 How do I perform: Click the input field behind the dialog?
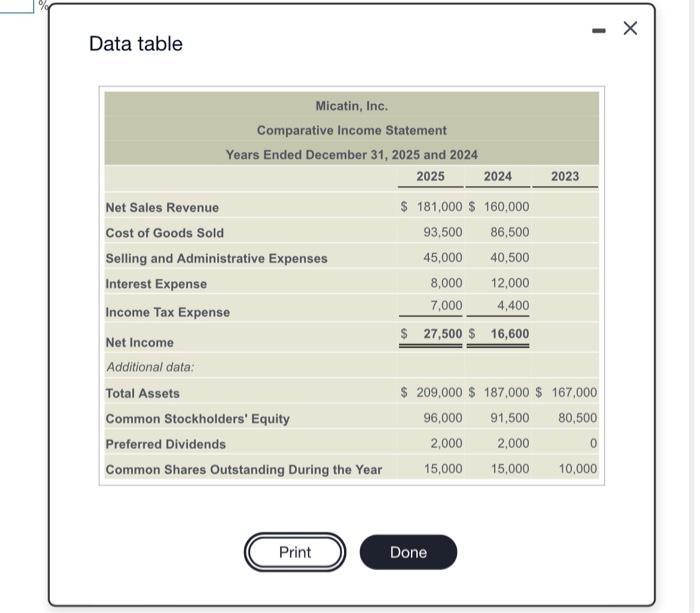pyautogui.click(x=17, y=6)
